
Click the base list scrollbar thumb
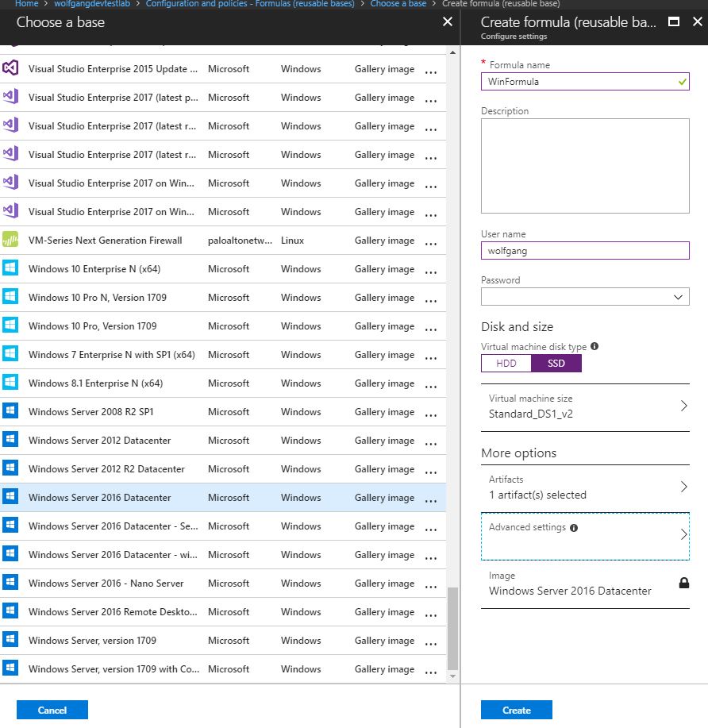click(452, 628)
